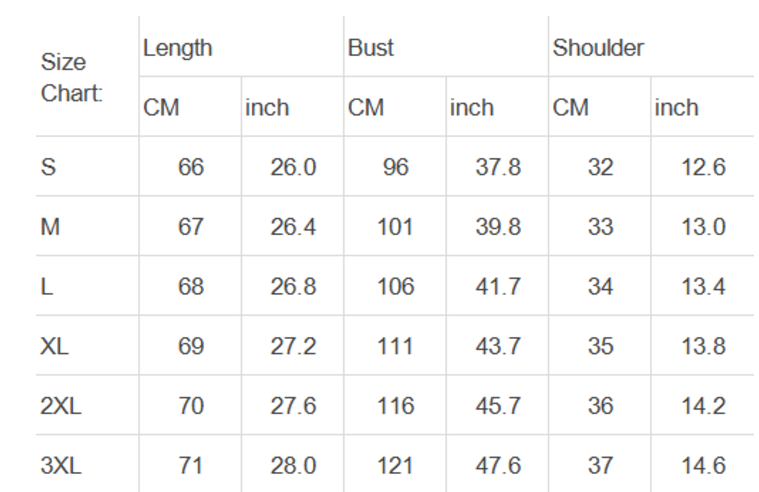759x492 pixels.
Task: Click the 47.6 bust inch value
Action: click(498, 465)
